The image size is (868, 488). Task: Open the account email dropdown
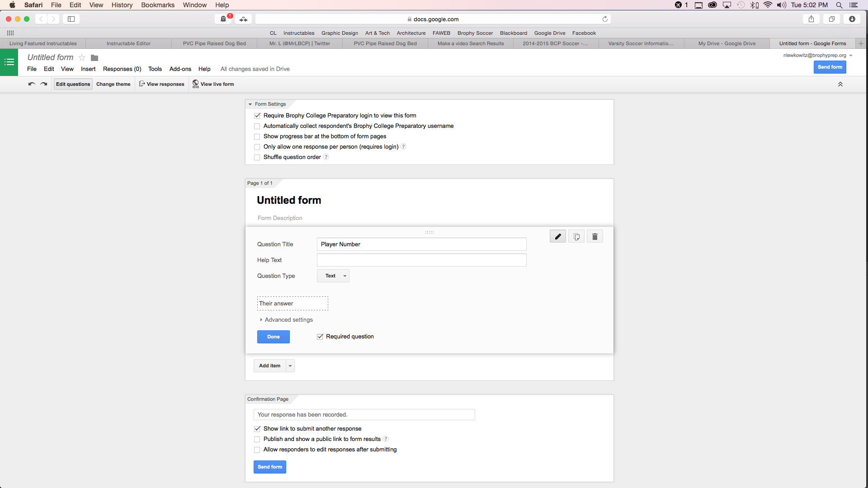(x=818, y=55)
